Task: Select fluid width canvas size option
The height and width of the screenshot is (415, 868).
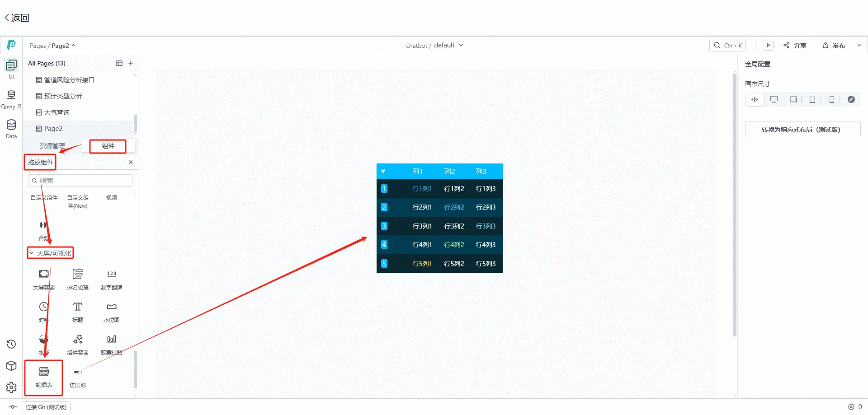Action: pyautogui.click(x=755, y=99)
